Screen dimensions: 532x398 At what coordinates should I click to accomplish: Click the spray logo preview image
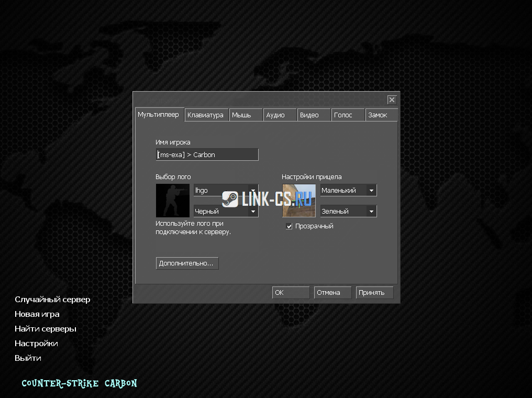[x=172, y=201]
